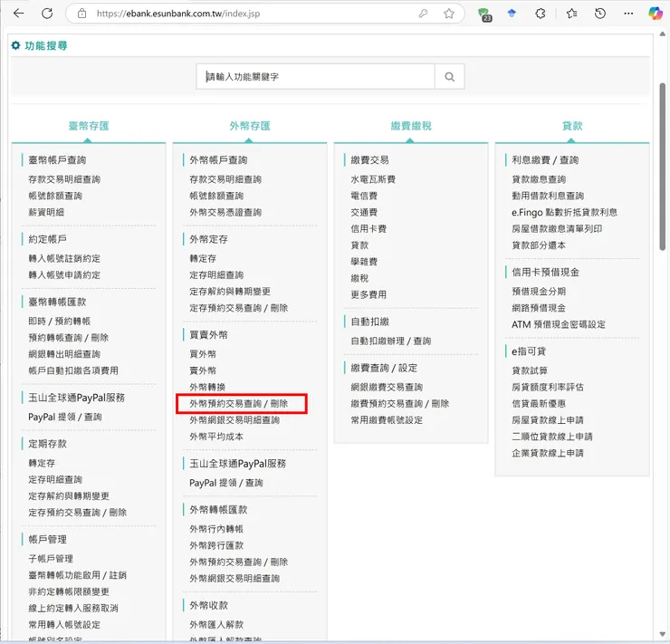Open browser History icon
This screenshot has width=670, height=644.
[x=600, y=14]
